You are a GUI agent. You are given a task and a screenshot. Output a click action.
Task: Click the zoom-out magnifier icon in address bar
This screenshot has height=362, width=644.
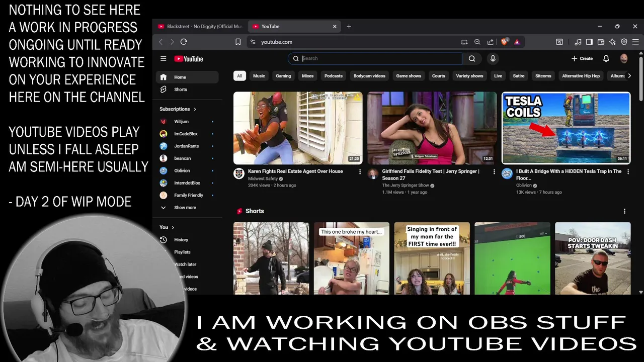click(x=477, y=42)
